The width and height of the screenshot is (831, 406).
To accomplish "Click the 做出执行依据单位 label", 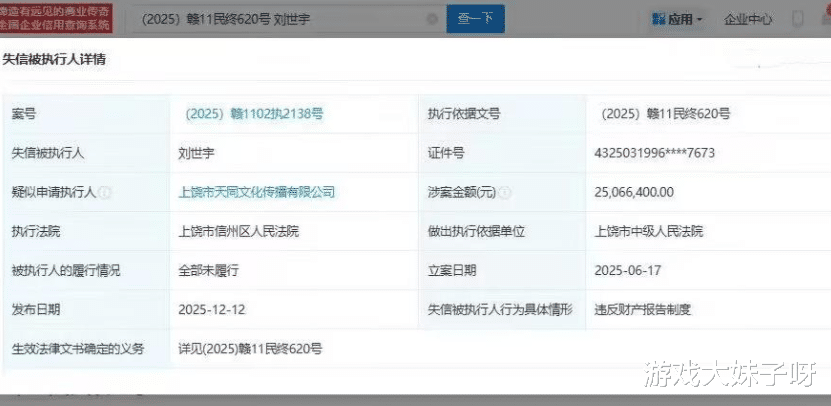I will pyautogui.click(x=476, y=231).
